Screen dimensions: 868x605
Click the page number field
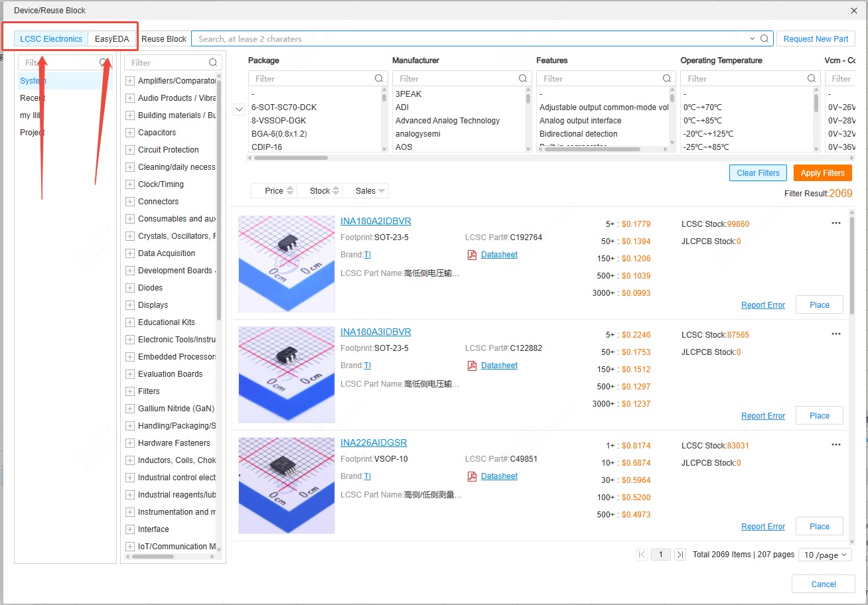661,555
